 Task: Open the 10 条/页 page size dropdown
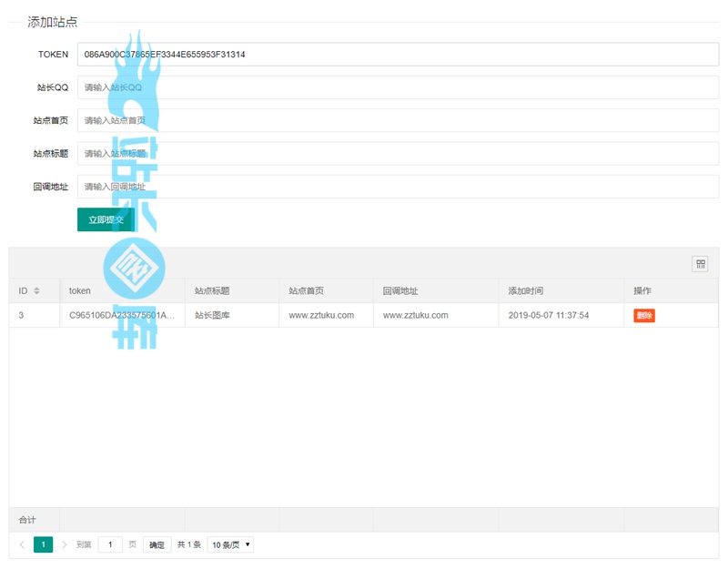(230, 544)
